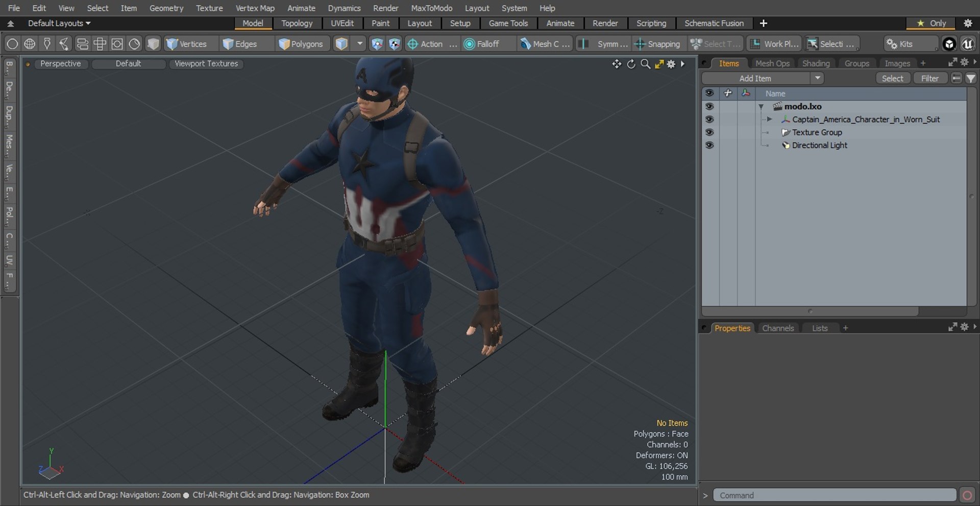Open the Topology layout tab

coord(297,23)
